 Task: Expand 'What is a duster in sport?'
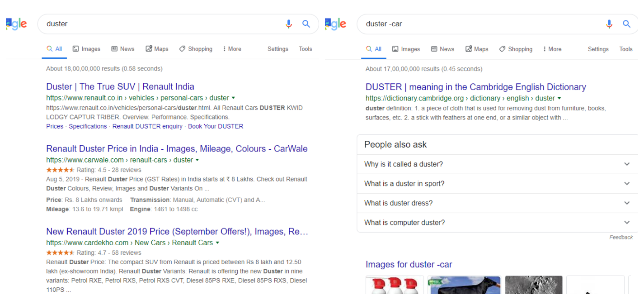tap(497, 184)
